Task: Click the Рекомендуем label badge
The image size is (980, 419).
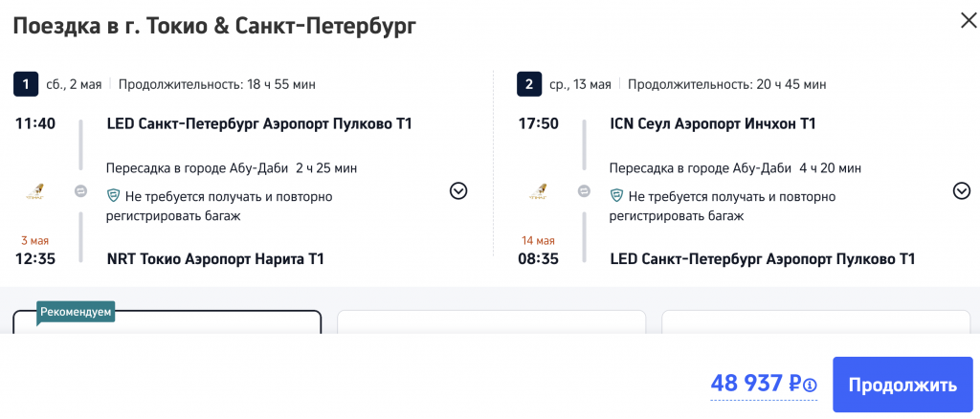Action: pos(76,312)
